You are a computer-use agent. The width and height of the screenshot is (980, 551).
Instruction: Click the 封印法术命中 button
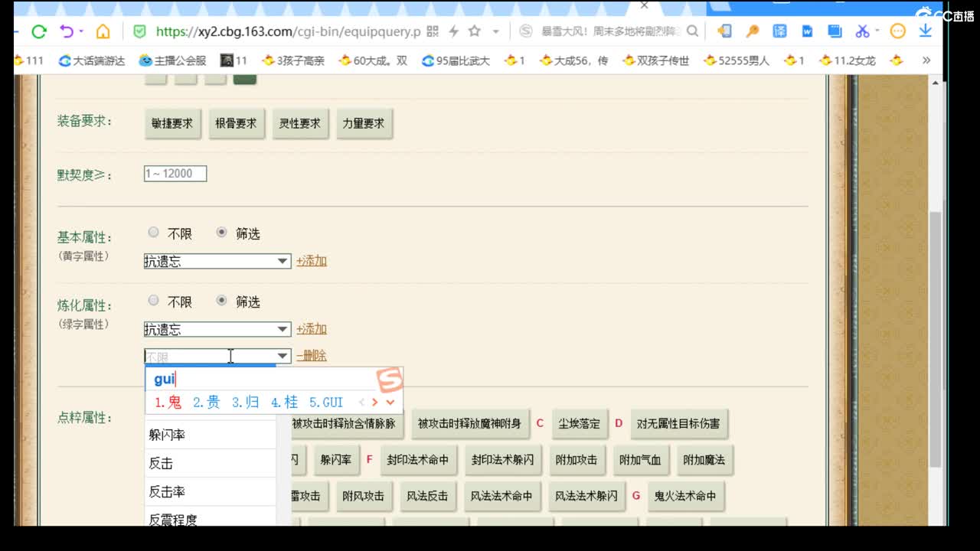[418, 460]
